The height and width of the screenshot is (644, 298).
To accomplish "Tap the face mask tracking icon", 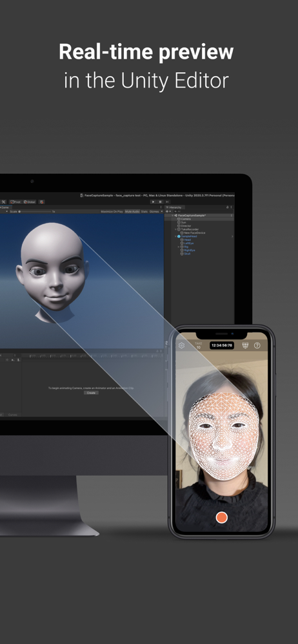I will [245, 345].
